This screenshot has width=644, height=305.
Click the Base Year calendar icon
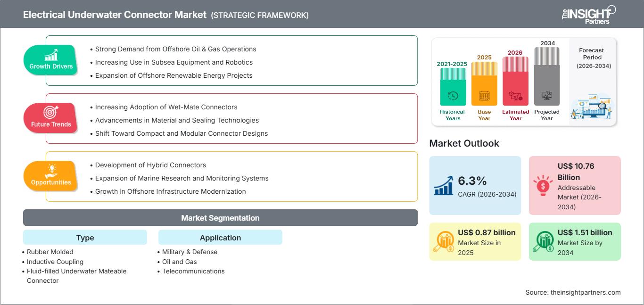484,96
